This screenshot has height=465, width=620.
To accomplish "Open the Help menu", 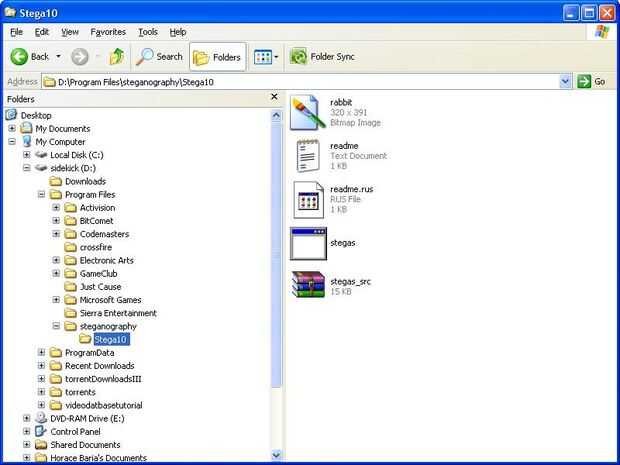I will (x=178, y=32).
